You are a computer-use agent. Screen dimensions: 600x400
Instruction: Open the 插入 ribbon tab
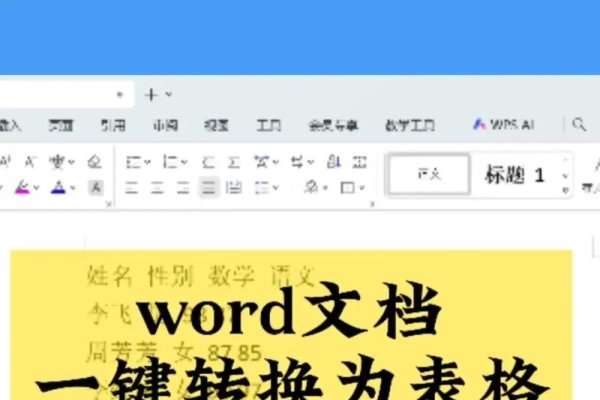(x=10, y=125)
